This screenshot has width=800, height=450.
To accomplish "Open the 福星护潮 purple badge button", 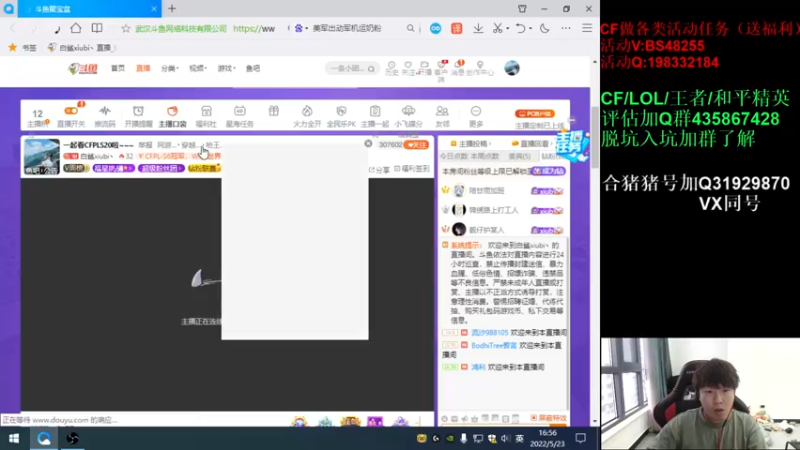I will 113,168.
